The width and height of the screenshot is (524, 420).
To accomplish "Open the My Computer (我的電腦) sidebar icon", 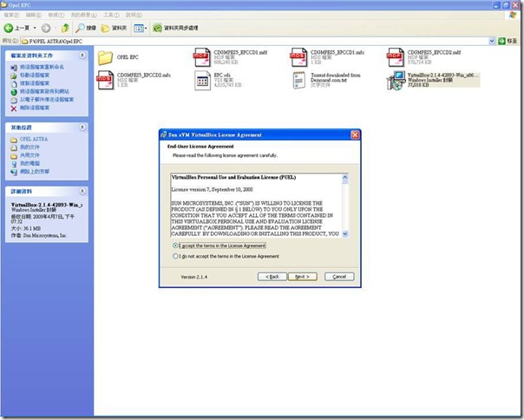I will tap(14, 164).
